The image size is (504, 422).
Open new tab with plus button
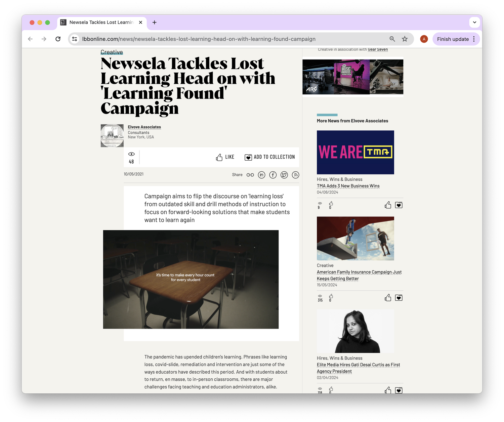coord(154,23)
